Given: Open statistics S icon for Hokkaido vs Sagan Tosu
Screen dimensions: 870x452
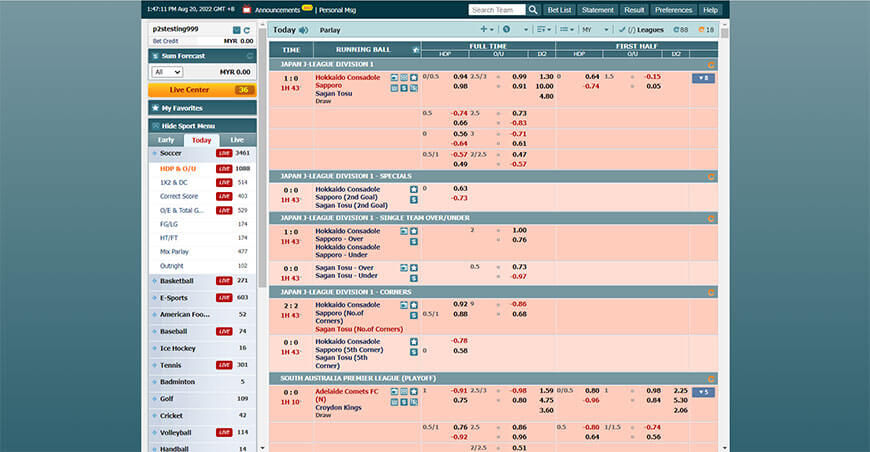Looking at the screenshot, I should coord(404,88).
